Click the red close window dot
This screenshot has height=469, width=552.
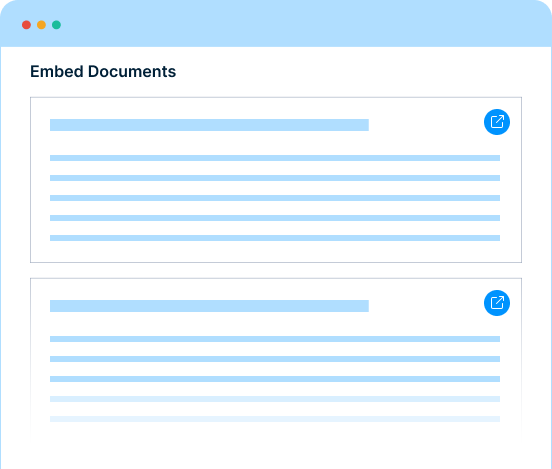(x=26, y=25)
